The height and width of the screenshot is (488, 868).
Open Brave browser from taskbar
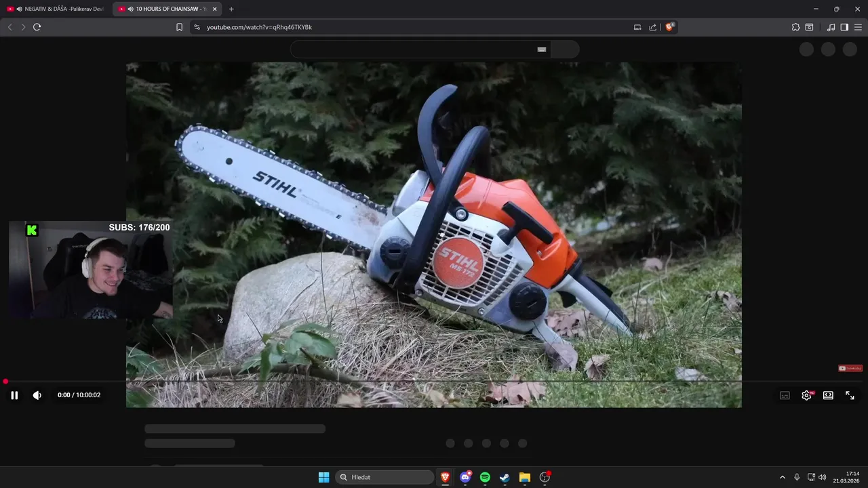point(446,477)
